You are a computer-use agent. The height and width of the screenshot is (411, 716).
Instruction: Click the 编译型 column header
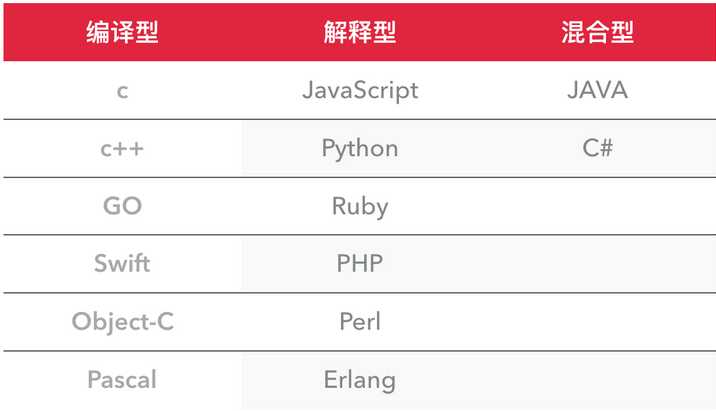[121, 32]
